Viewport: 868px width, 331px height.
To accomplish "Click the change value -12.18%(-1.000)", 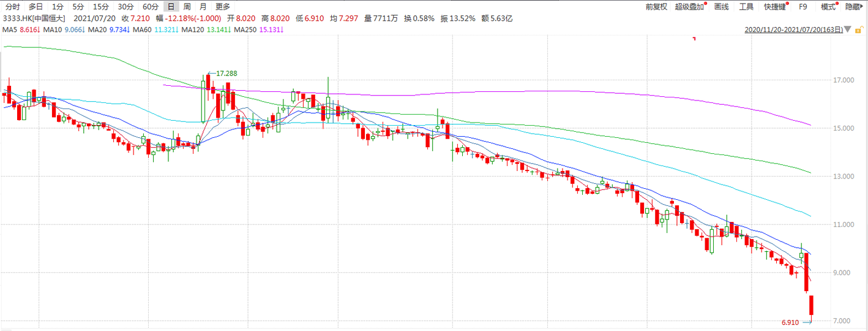I will pyautogui.click(x=192, y=18).
